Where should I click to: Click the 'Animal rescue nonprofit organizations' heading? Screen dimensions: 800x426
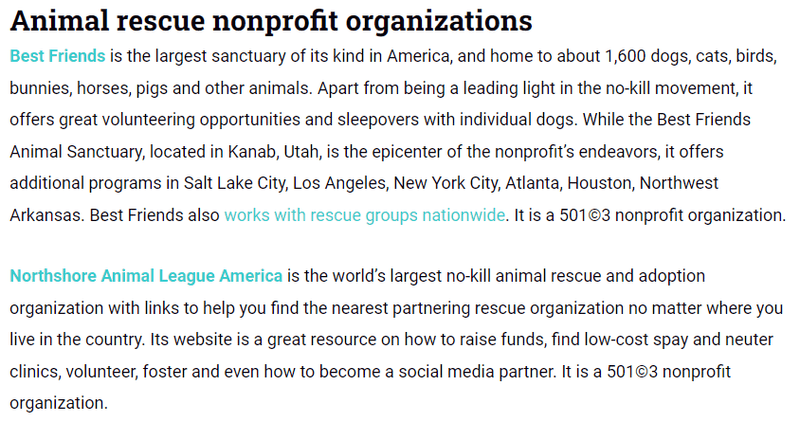[x=271, y=20]
